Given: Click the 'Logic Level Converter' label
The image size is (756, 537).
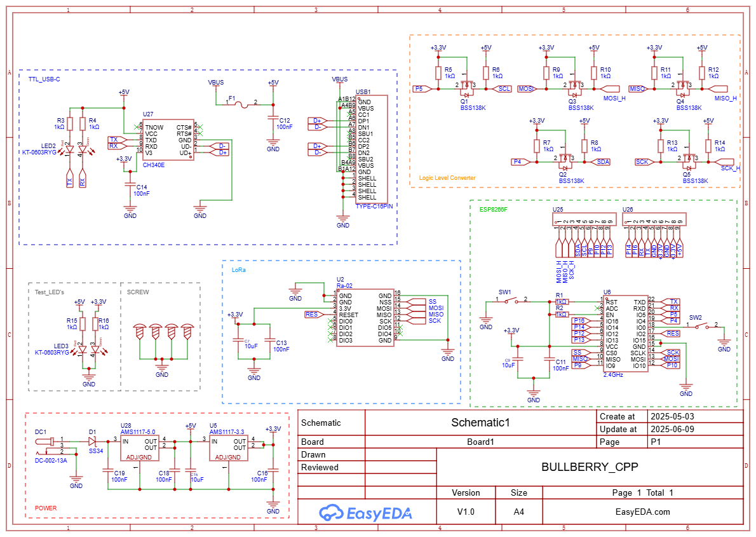Looking at the screenshot, I should (447, 178).
